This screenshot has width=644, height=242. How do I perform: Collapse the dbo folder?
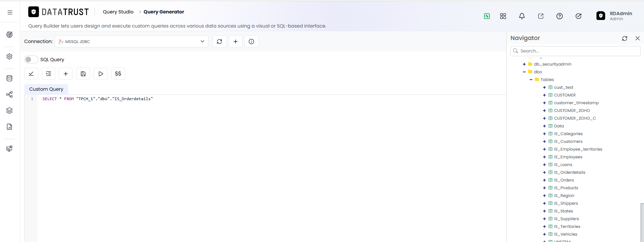524,72
